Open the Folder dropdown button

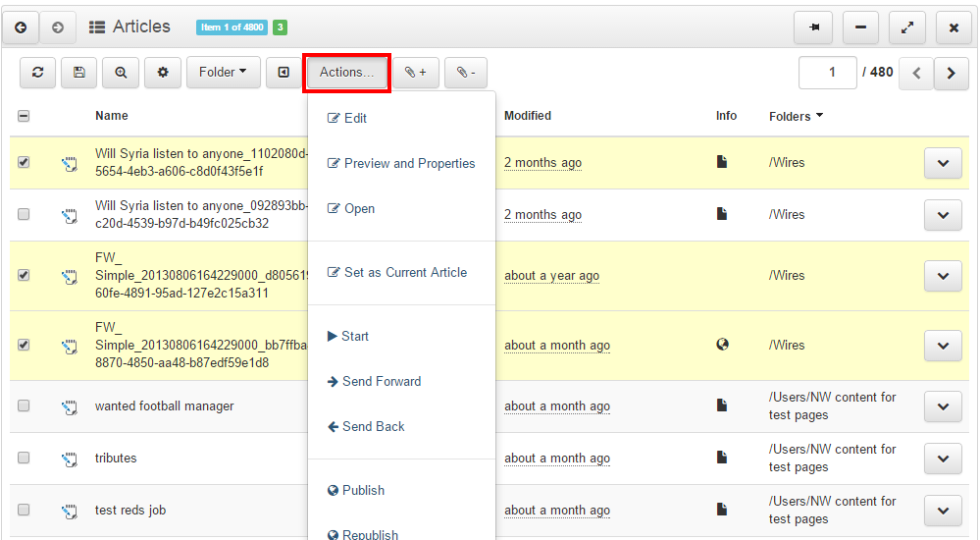pos(223,73)
